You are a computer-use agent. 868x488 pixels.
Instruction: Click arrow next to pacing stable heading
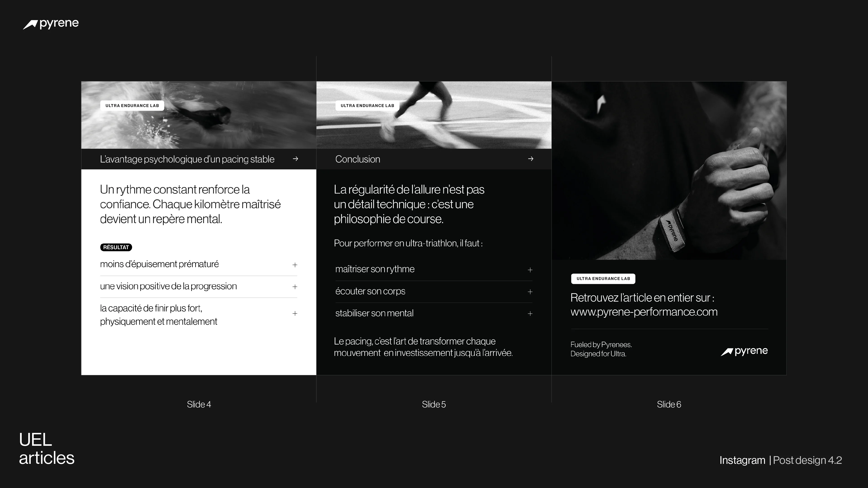[295, 159]
